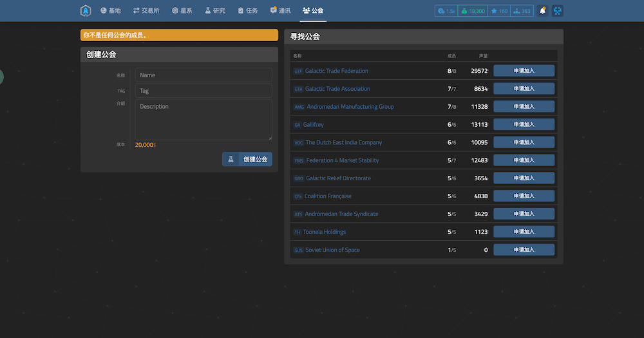
Task: Open the 星系 galaxy map
Action: point(182,11)
